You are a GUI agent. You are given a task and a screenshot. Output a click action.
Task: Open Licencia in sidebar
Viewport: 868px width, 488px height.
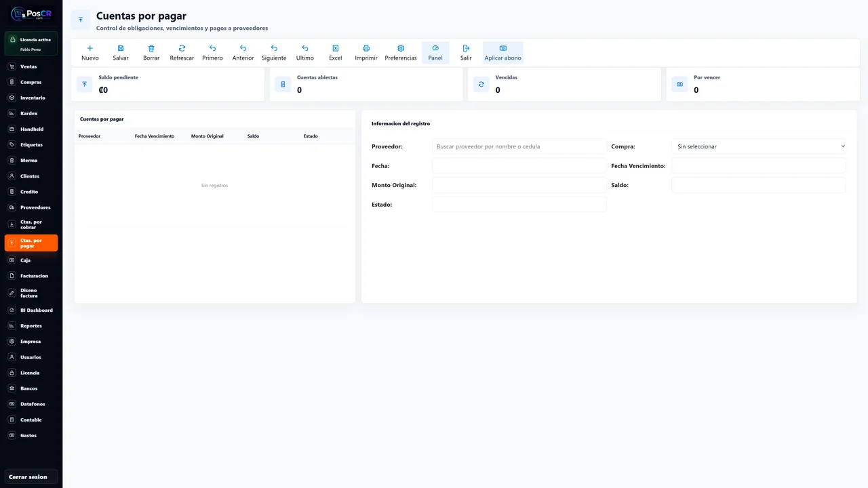click(x=31, y=372)
